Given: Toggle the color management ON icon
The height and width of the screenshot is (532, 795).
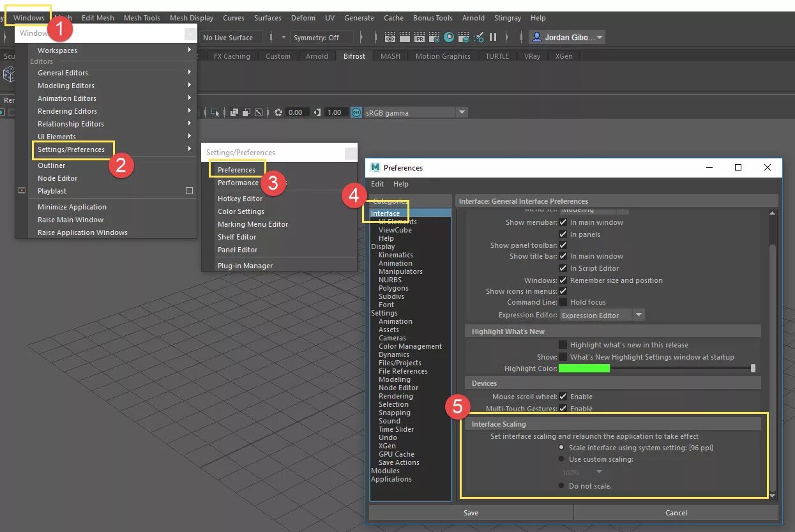Looking at the screenshot, I should coord(356,112).
